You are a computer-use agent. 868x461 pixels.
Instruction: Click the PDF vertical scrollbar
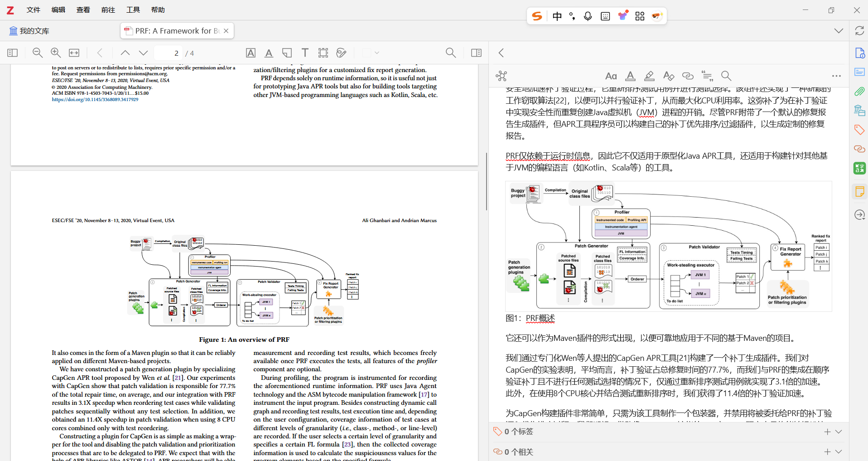point(487,181)
